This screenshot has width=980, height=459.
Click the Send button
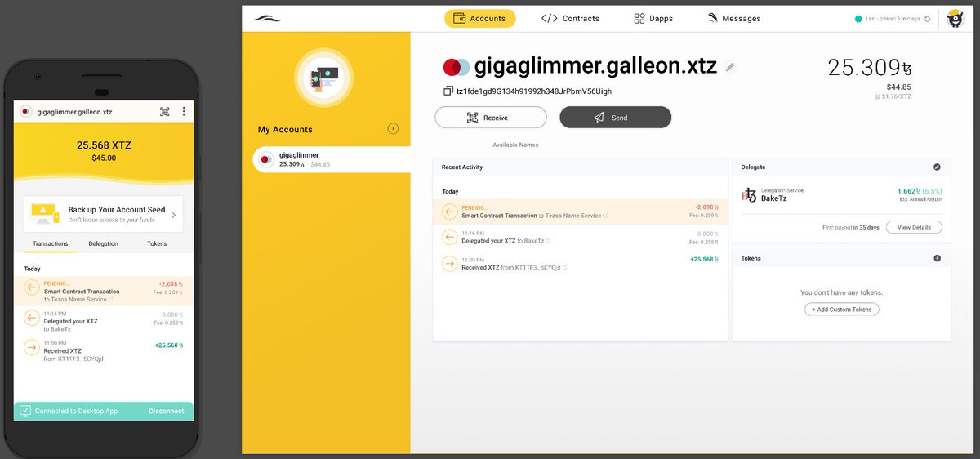point(615,118)
